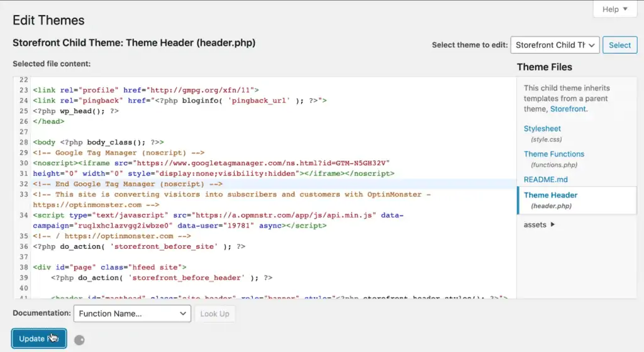Click the height="0" width="0" style line
Viewport: 644px width, 352px height.
(x=214, y=173)
